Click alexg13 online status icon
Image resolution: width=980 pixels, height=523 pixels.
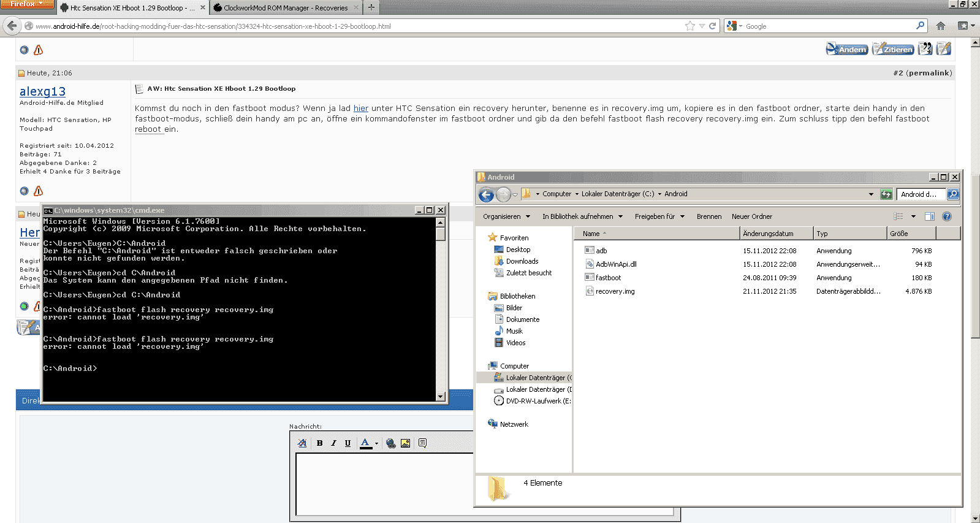pos(24,191)
